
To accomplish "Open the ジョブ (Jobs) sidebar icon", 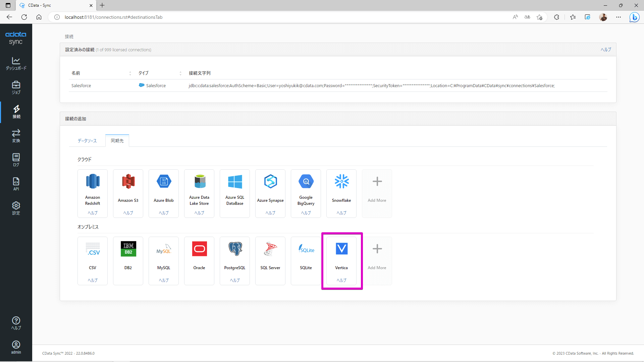I will tap(16, 87).
